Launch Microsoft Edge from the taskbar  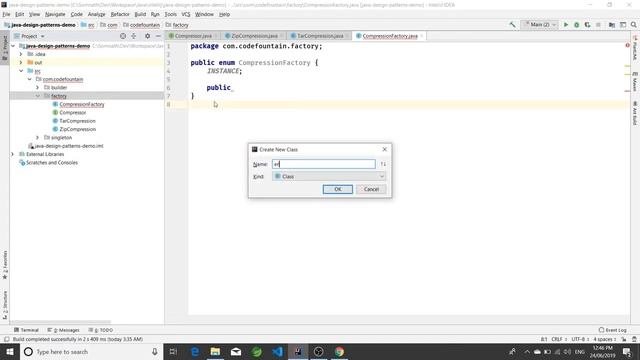coord(195,351)
